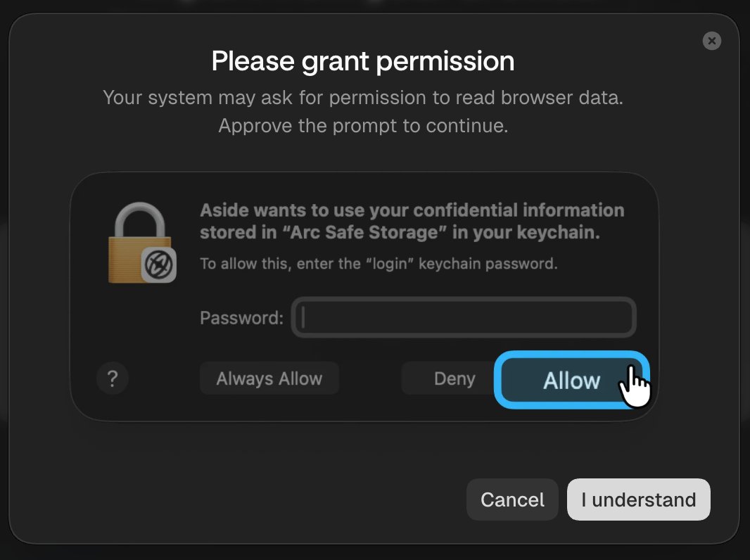Select the Deny button
Image resolution: width=750 pixels, height=560 pixels.
[x=455, y=378]
